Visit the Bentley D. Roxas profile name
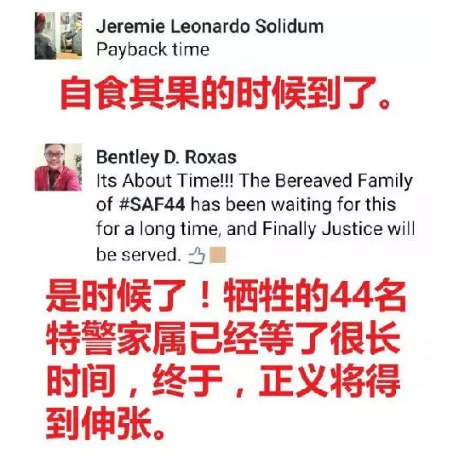Viewport: 476px width, 458px height. (x=166, y=157)
